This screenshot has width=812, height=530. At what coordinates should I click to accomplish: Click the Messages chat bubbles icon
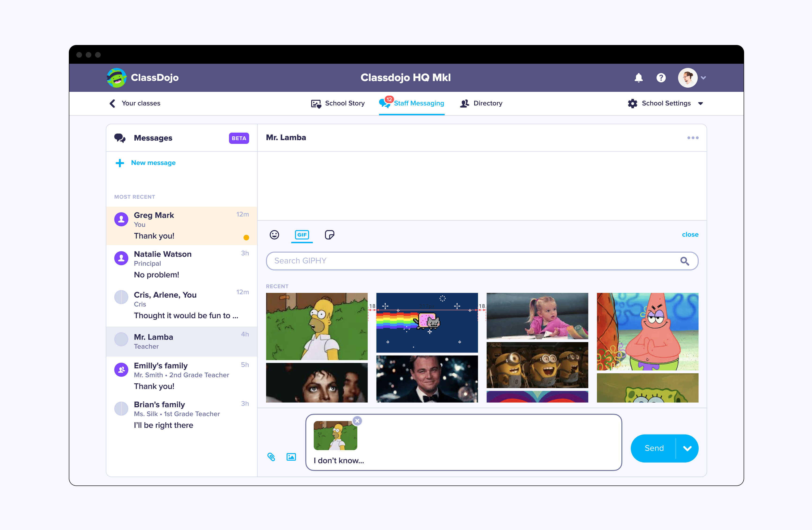tap(120, 138)
